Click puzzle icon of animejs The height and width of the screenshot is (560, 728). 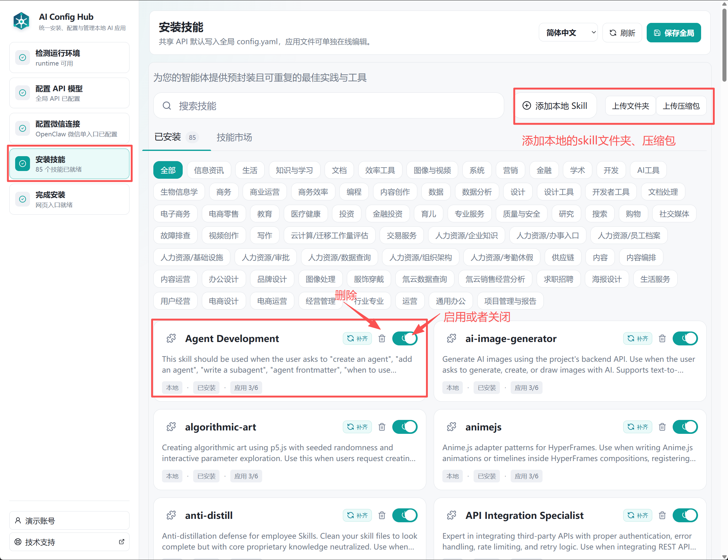tap(451, 427)
